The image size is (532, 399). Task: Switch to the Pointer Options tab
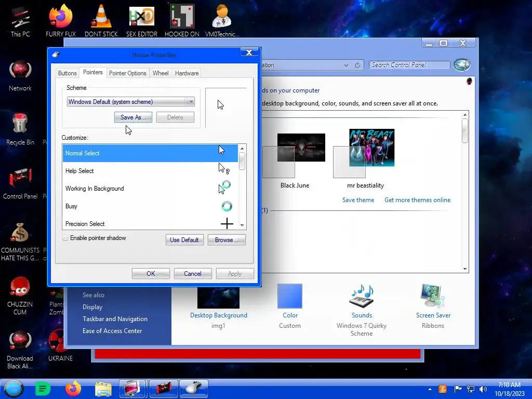point(128,73)
